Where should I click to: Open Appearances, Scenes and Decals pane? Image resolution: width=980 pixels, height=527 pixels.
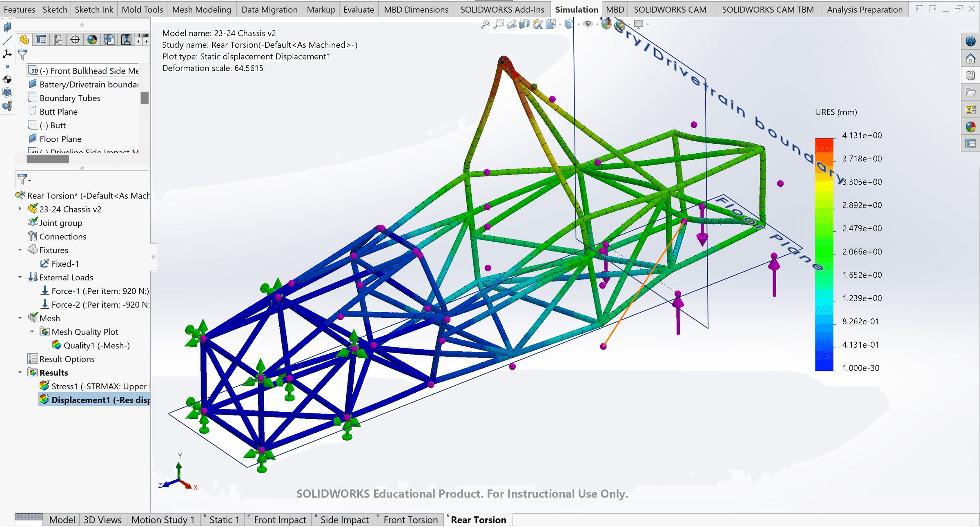coord(971,127)
